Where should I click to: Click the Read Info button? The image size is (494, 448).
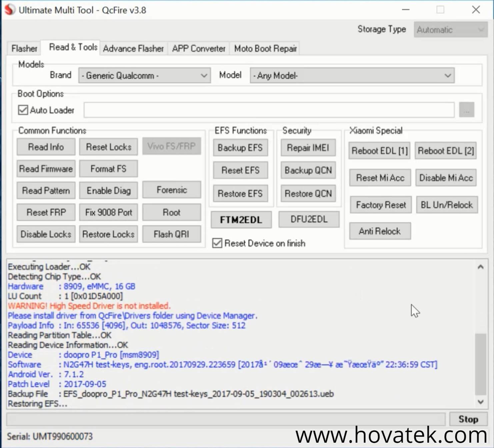(x=46, y=147)
